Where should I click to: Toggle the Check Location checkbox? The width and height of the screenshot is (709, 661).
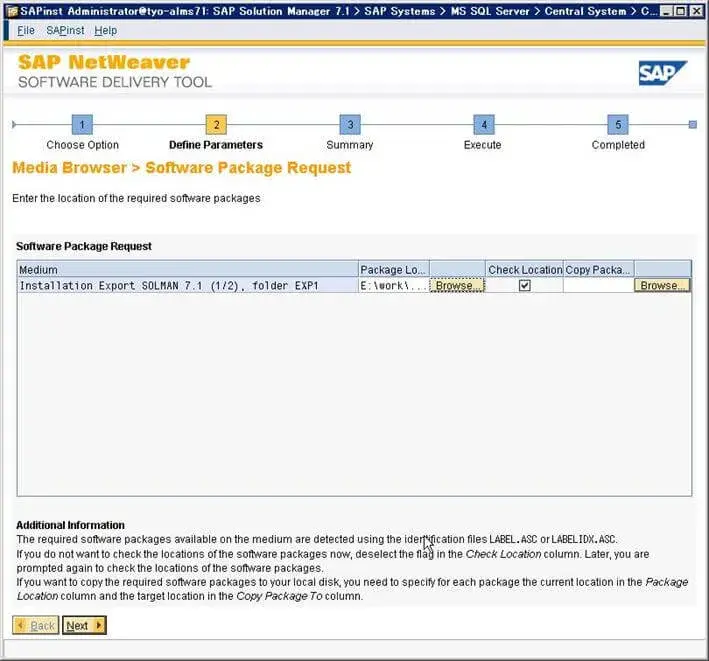525,285
